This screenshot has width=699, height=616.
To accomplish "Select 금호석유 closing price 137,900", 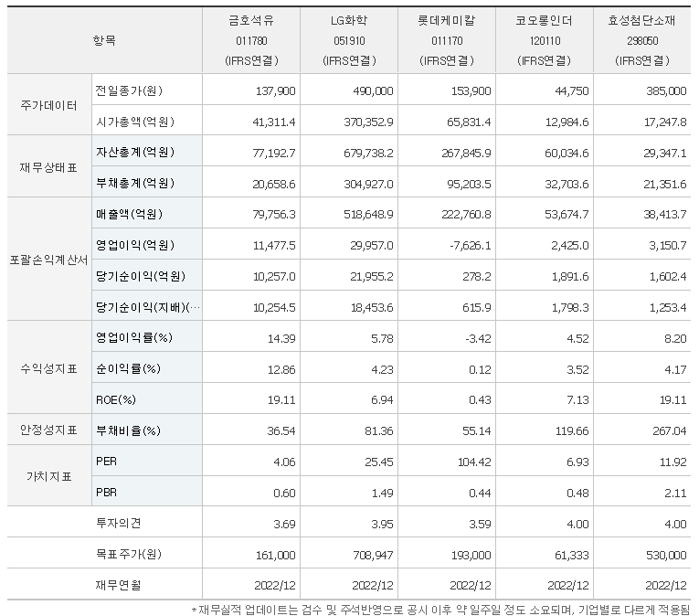I will pos(276,91).
